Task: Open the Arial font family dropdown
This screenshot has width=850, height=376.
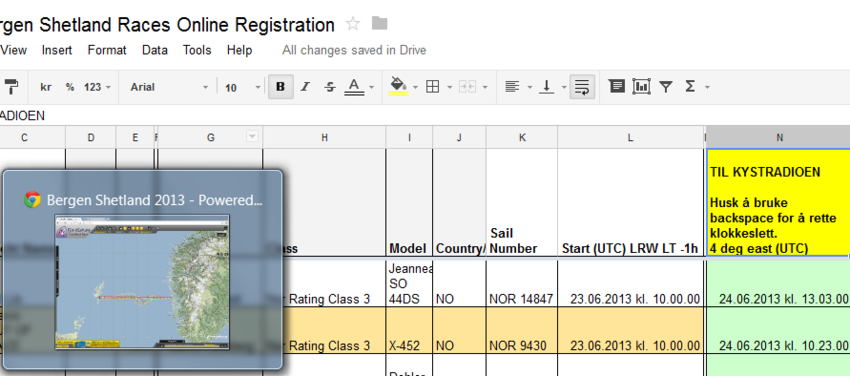Action: point(169,87)
